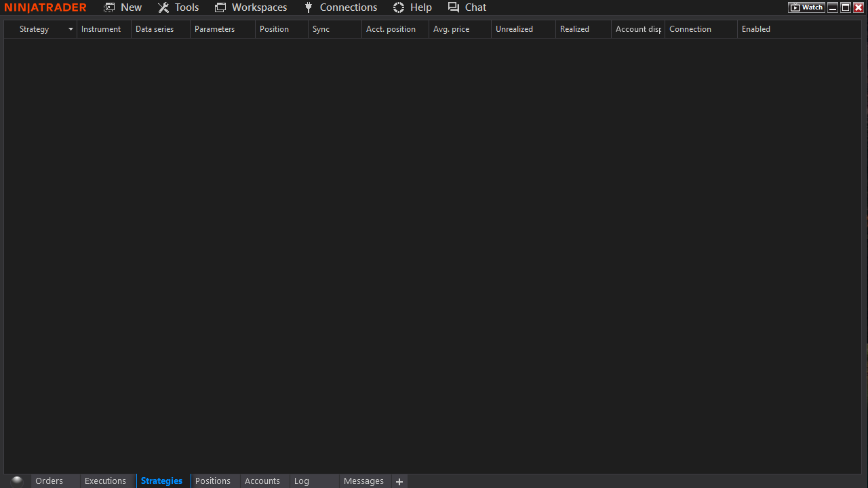Open the New menu
Viewport: 868px width, 488px height.
pos(123,7)
